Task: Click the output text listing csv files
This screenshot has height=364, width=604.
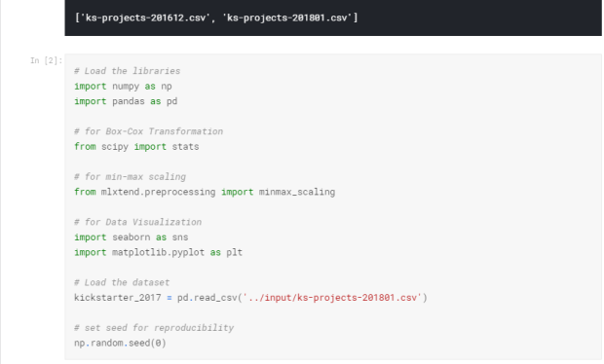Action: point(216,18)
